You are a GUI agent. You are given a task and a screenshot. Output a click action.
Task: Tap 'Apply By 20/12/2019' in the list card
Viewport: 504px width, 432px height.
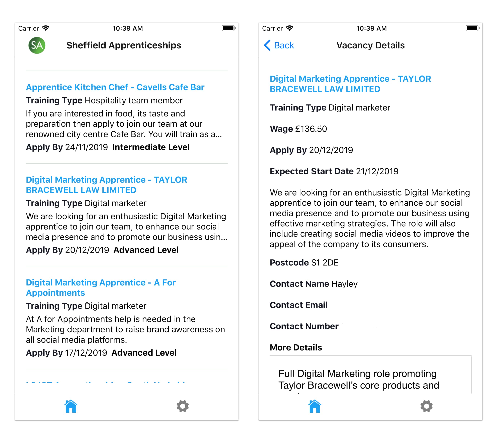click(x=67, y=250)
